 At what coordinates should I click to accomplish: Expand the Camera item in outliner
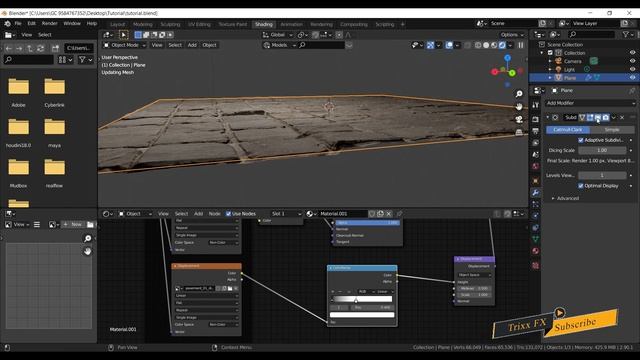pos(550,61)
